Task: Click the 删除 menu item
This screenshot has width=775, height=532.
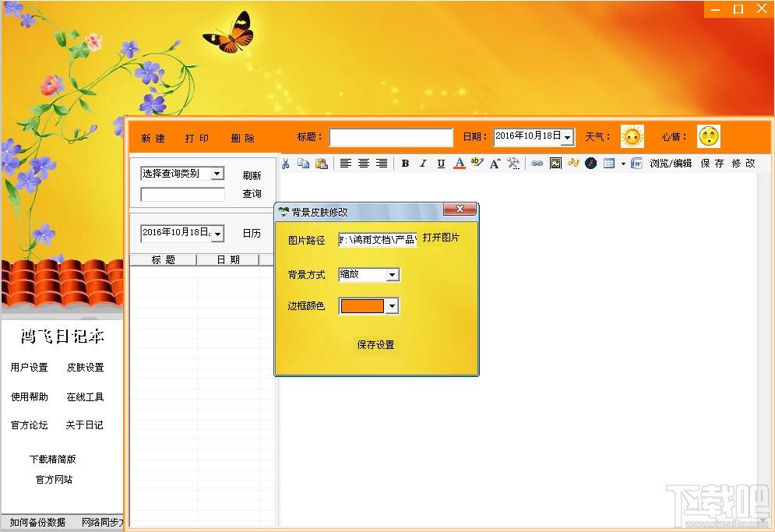Action: (243, 138)
